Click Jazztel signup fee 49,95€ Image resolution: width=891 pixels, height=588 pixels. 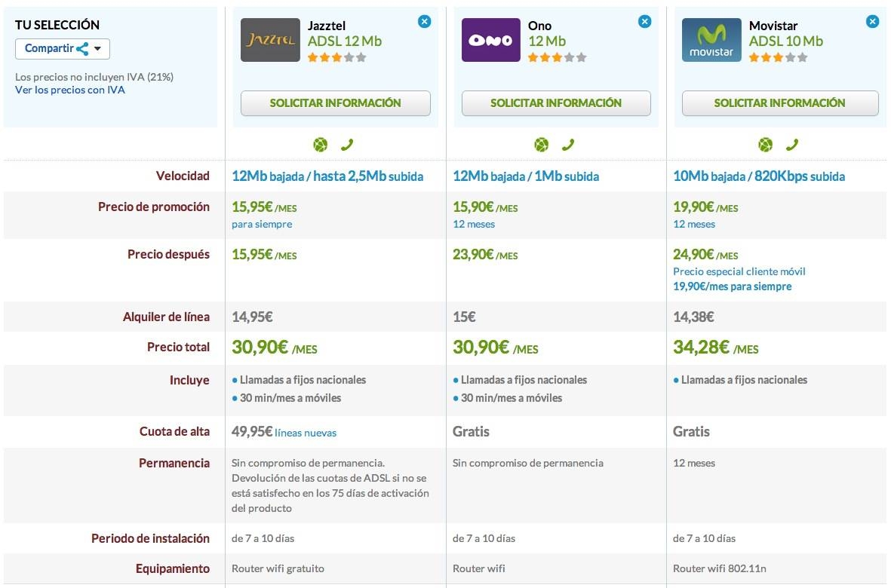tap(252, 431)
